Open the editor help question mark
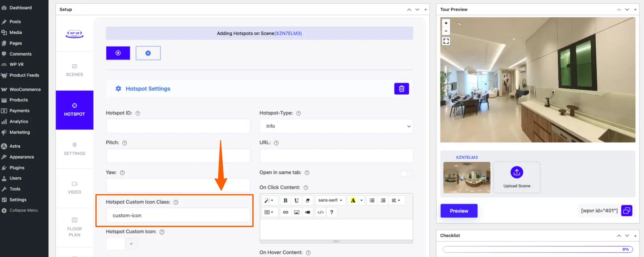 [x=332, y=212]
